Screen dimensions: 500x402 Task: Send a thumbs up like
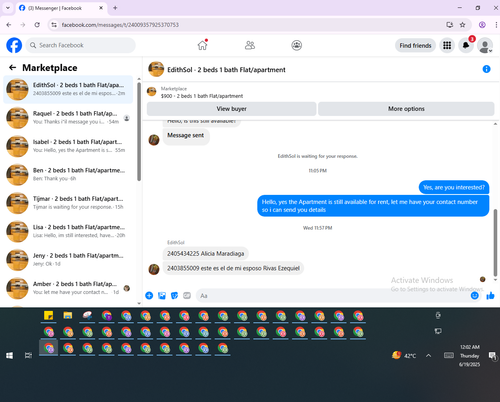click(490, 295)
